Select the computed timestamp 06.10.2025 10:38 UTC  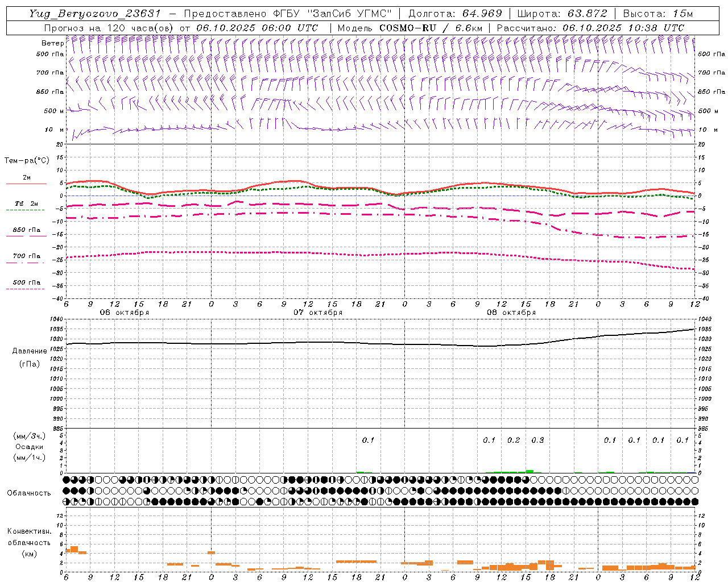tap(623, 28)
